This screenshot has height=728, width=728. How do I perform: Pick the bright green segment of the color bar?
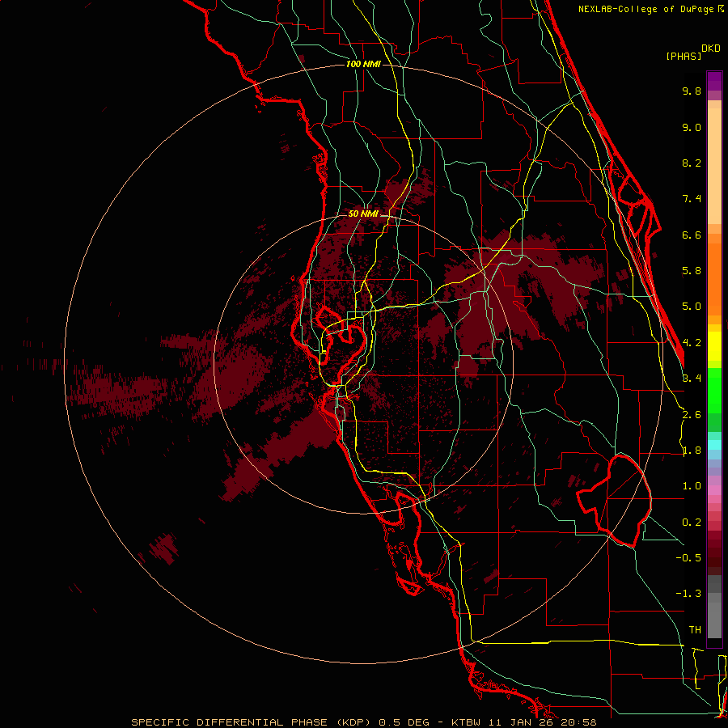714,390
